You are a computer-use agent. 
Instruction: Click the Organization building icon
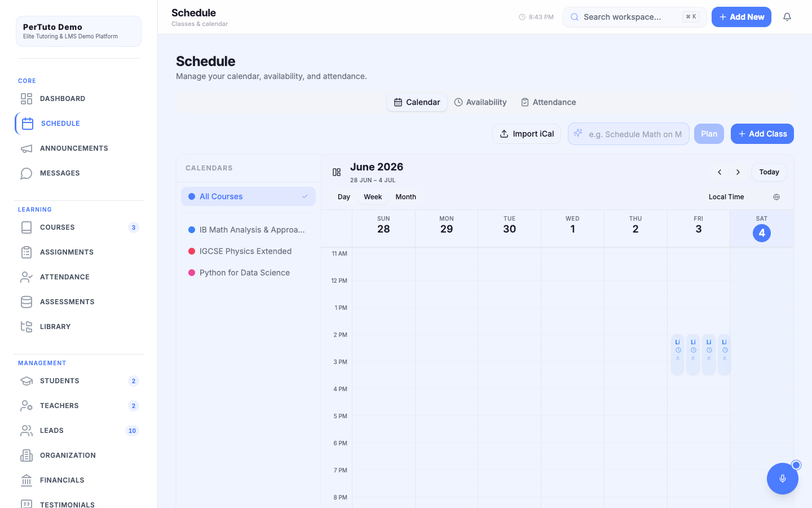[27, 456]
